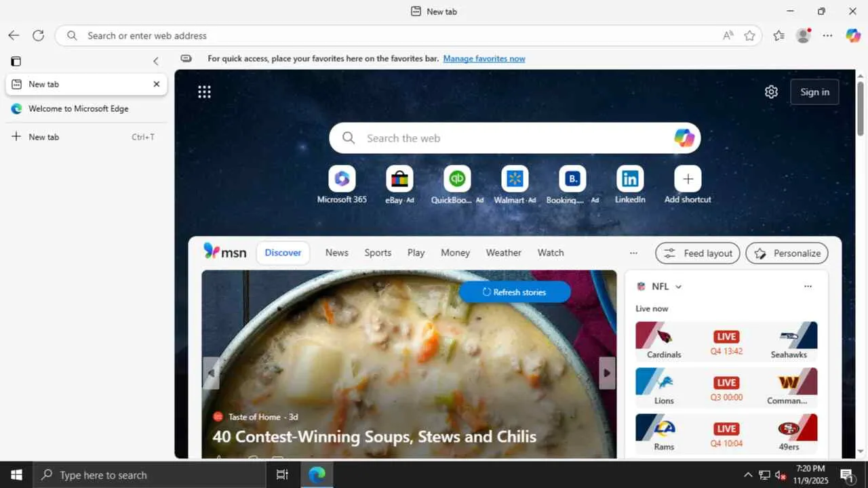Open the Watch feed tab

click(x=551, y=253)
